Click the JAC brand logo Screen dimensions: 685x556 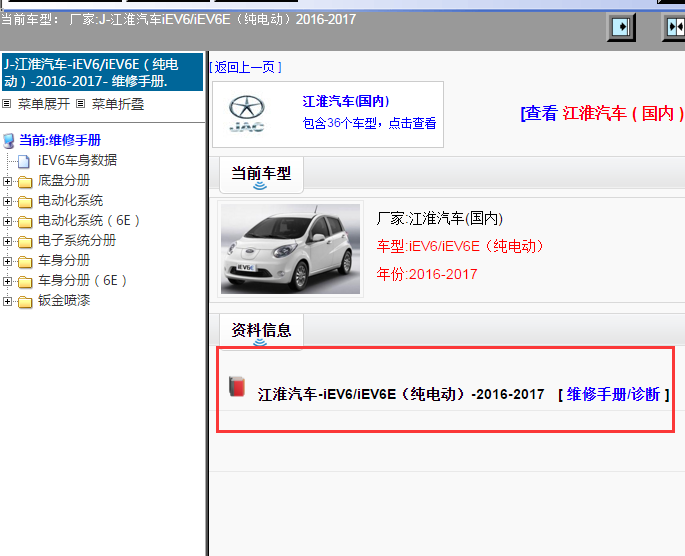tap(247, 114)
